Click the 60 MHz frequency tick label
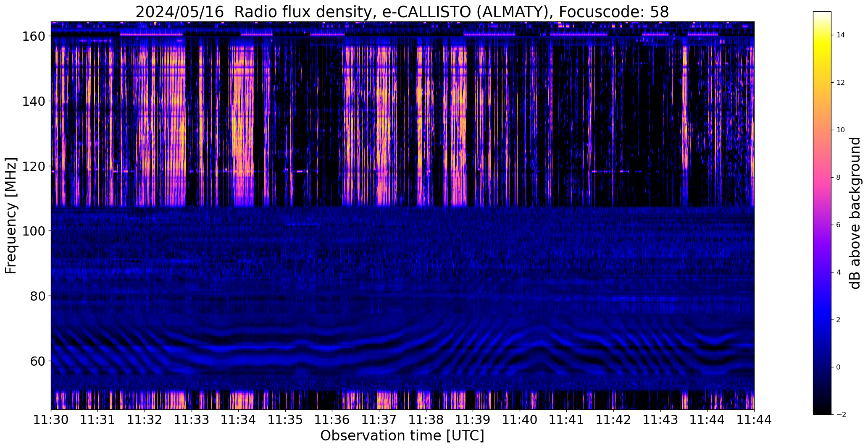This screenshot has width=868, height=448. [x=38, y=361]
